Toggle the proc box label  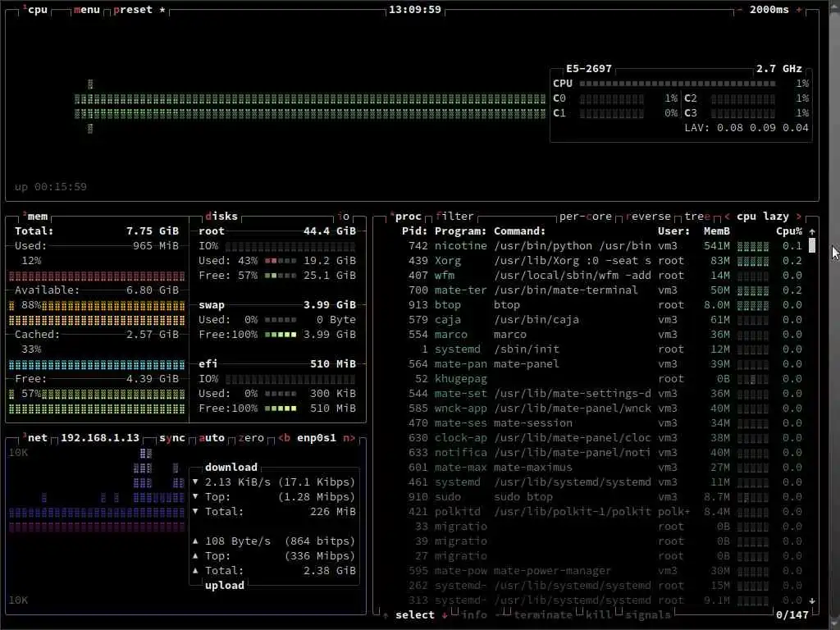[405, 217]
